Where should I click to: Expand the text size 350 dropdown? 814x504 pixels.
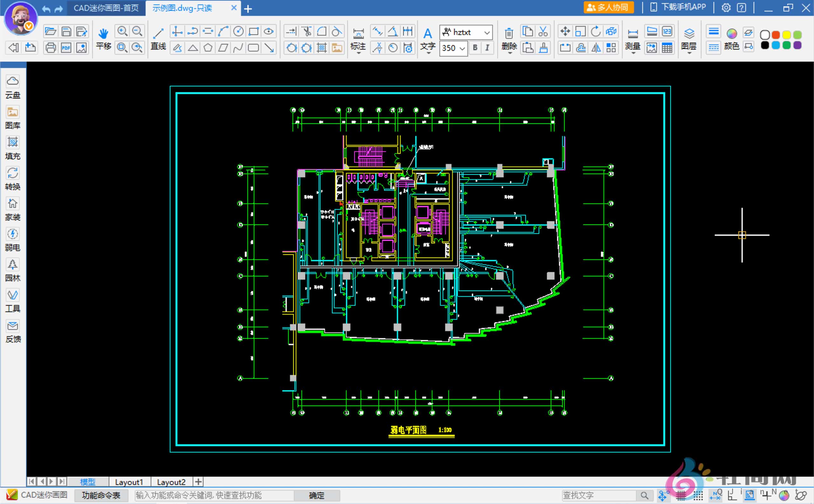coord(462,48)
